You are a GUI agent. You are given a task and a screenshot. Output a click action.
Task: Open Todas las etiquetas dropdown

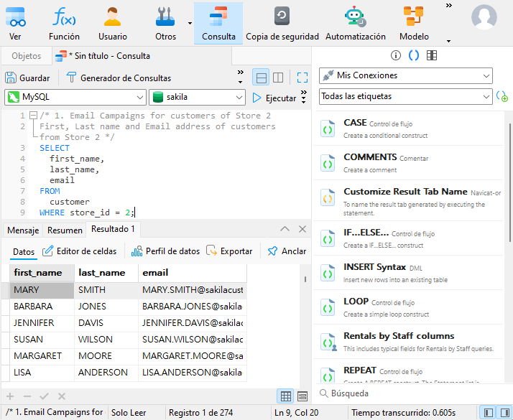(x=406, y=96)
